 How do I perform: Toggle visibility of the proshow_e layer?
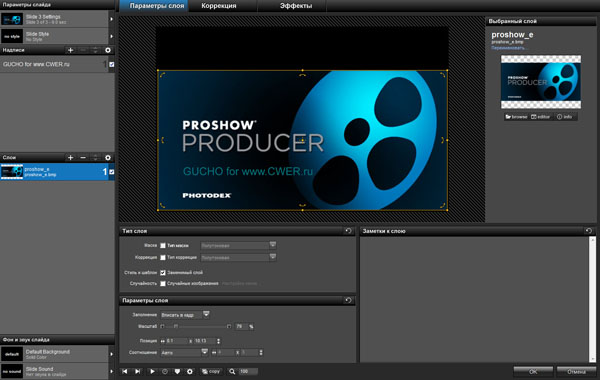[x=112, y=172]
